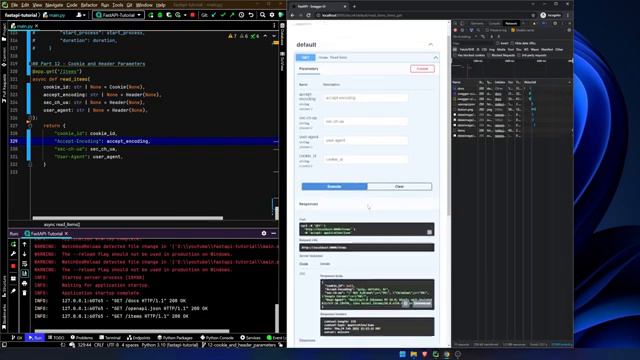Switch to the DevTools Console tab
The height and width of the screenshot is (360, 640).
tap(494, 23)
